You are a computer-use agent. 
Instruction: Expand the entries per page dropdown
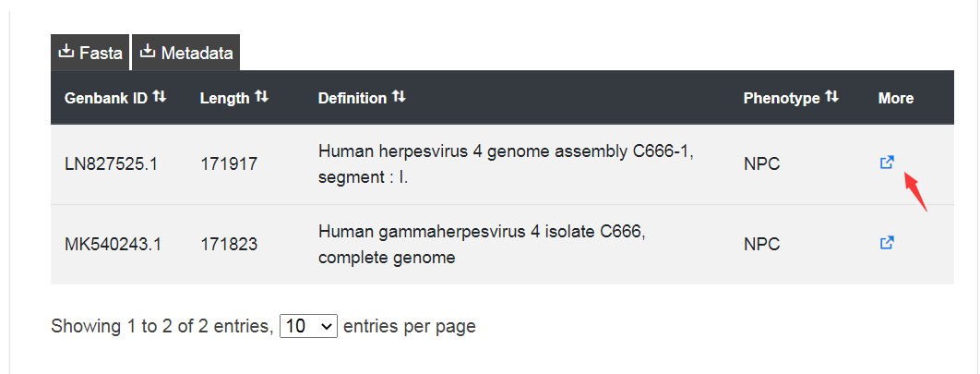[309, 326]
